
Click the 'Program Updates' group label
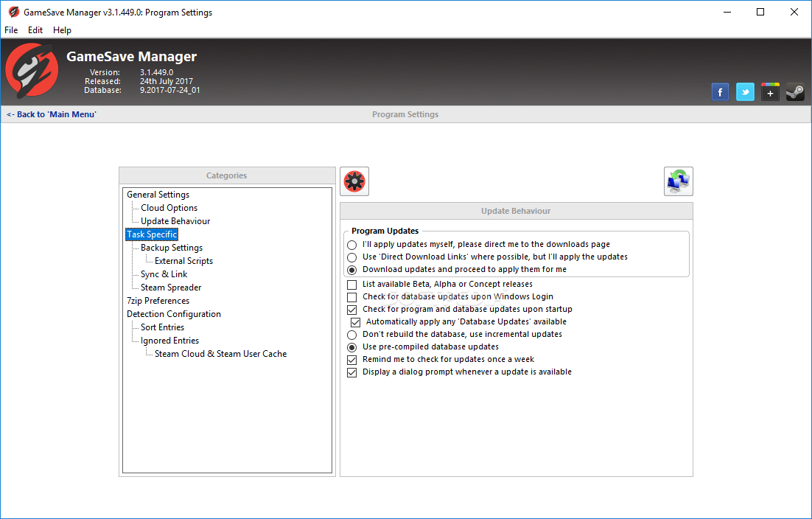[x=385, y=231]
